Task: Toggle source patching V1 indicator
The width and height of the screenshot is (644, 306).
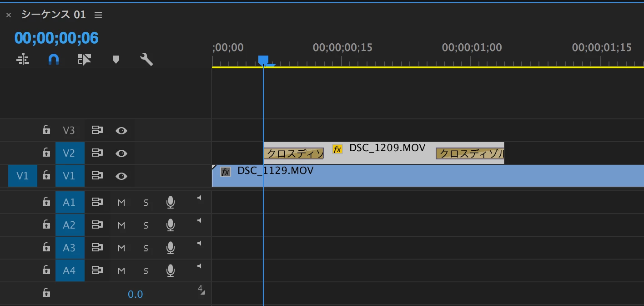Action: (23, 176)
